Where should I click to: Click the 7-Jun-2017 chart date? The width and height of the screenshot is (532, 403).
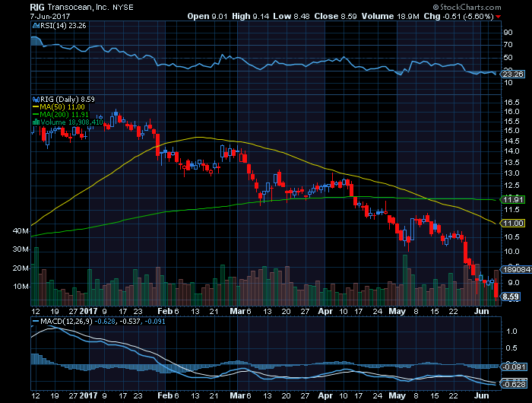50,16
